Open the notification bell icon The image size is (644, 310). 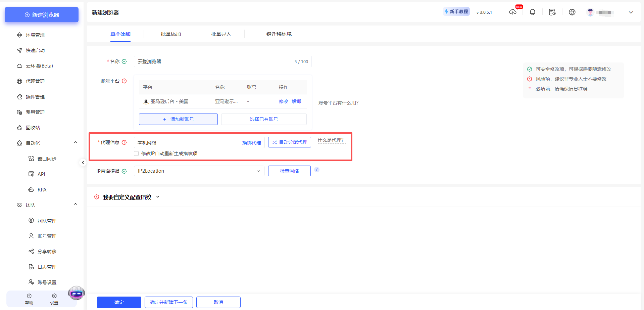point(532,12)
